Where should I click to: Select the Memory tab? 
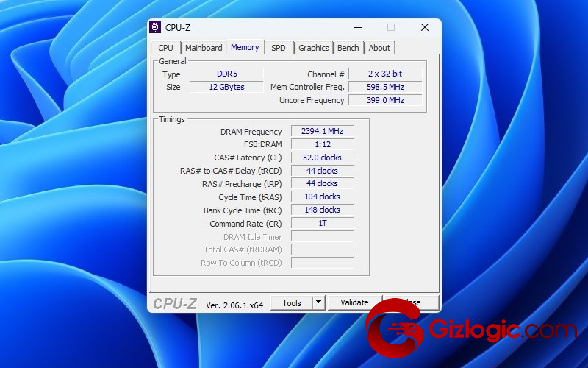pos(245,47)
